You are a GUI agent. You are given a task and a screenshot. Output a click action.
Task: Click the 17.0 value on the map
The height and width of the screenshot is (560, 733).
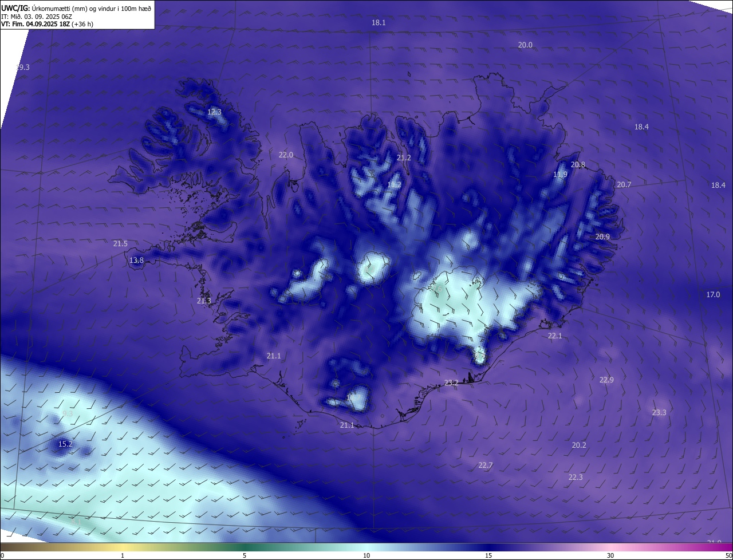click(x=713, y=295)
